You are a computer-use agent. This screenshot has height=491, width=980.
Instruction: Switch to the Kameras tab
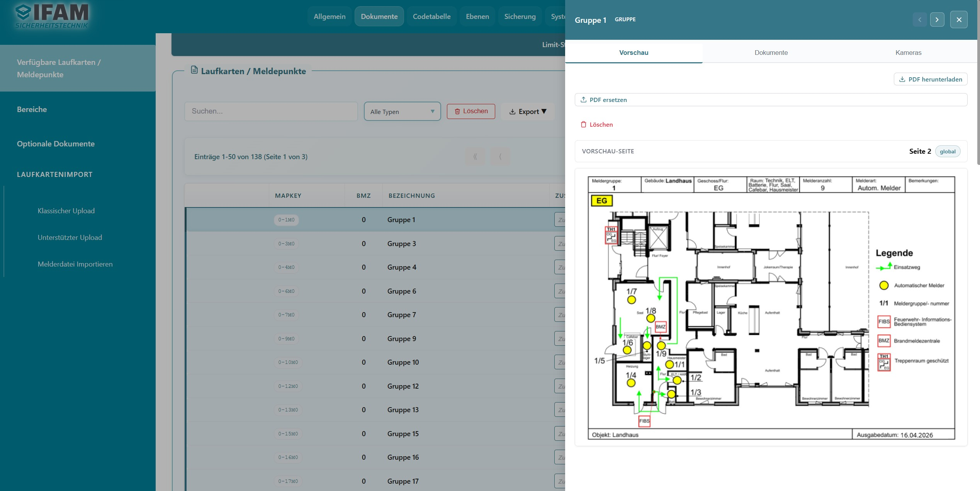click(x=908, y=53)
